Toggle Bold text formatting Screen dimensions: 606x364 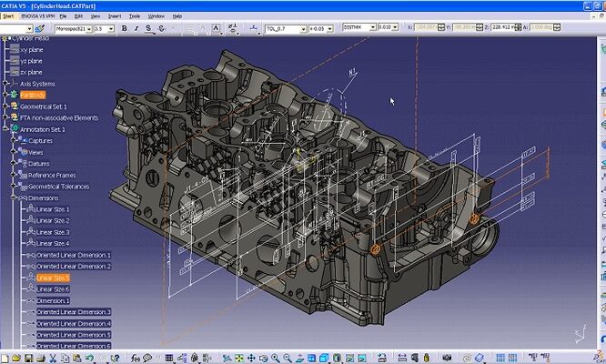(x=125, y=28)
